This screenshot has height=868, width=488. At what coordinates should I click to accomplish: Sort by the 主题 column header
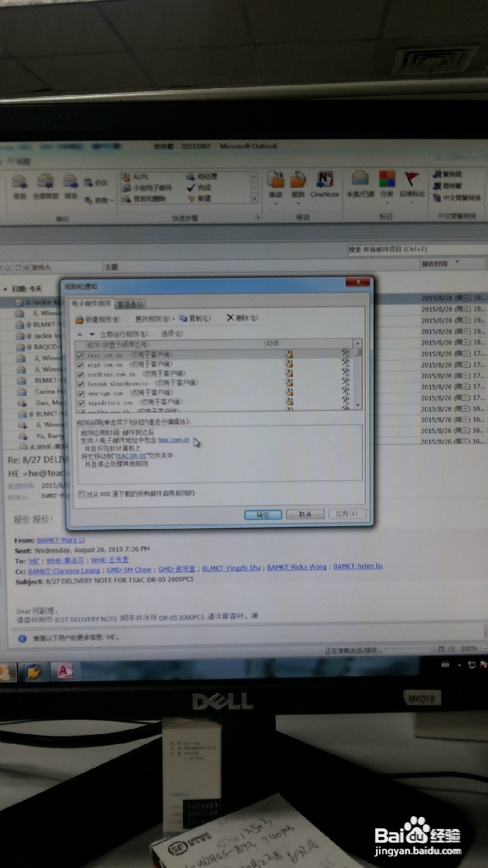coord(111,267)
